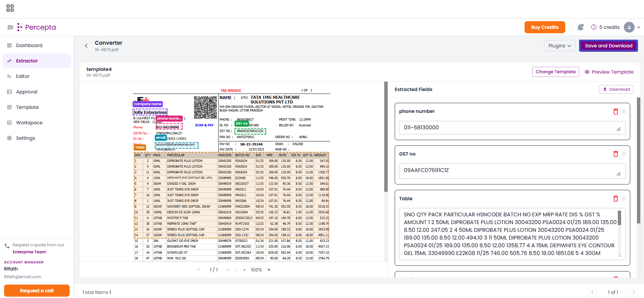Click the phone quote icon
The height and width of the screenshot is (298, 644).
(x=7, y=246)
